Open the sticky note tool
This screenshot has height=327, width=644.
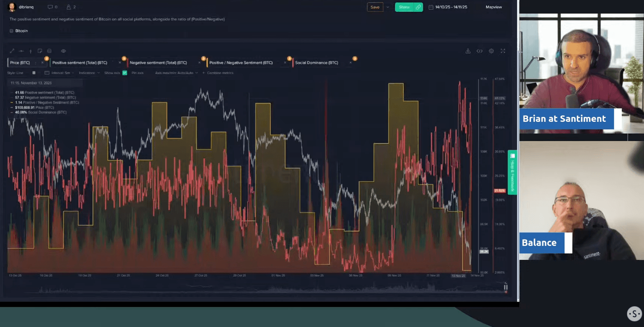coord(40,51)
